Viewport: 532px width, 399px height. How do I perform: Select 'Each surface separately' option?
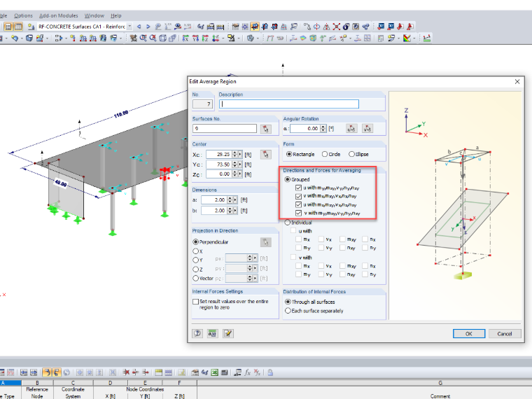point(288,310)
